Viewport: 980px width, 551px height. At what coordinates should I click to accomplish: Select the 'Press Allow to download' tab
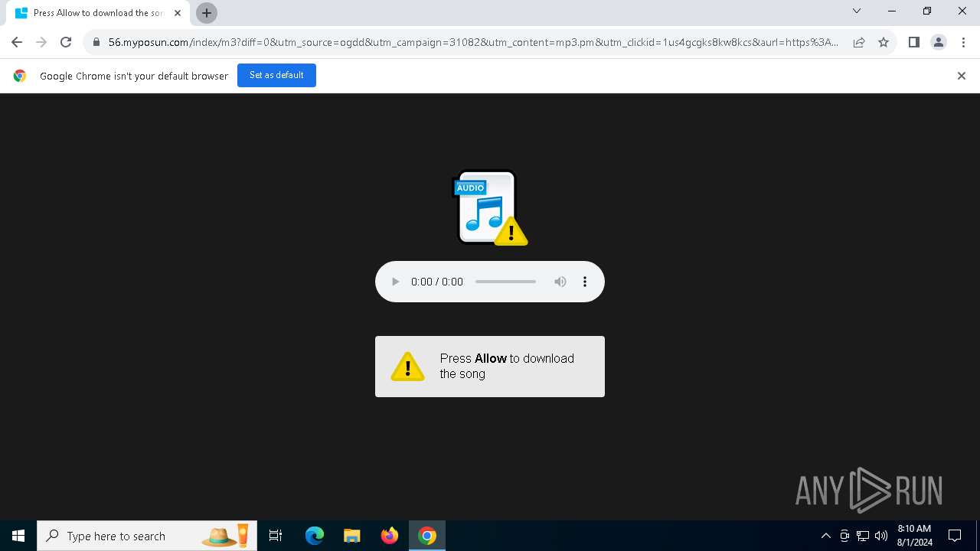click(98, 13)
